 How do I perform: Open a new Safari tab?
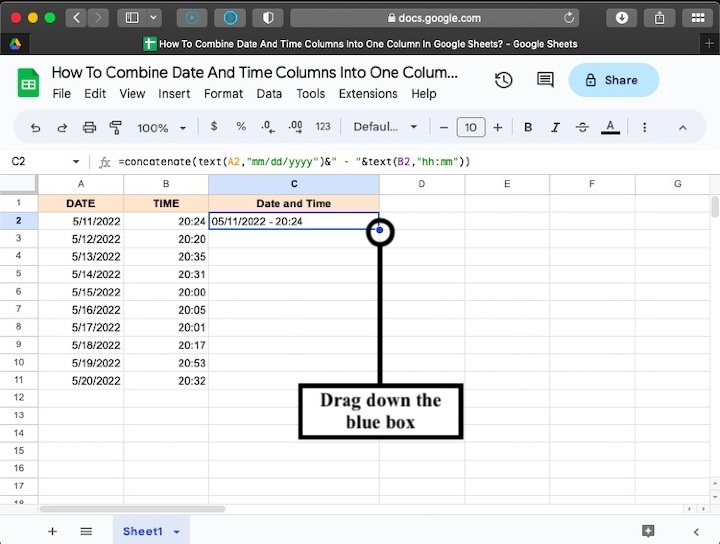point(709,44)
